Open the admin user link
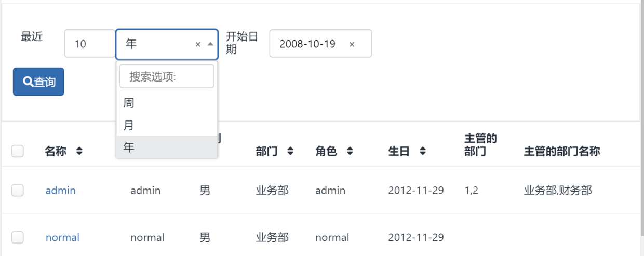This screenshot has width=644, height=256. pos(61,191)
